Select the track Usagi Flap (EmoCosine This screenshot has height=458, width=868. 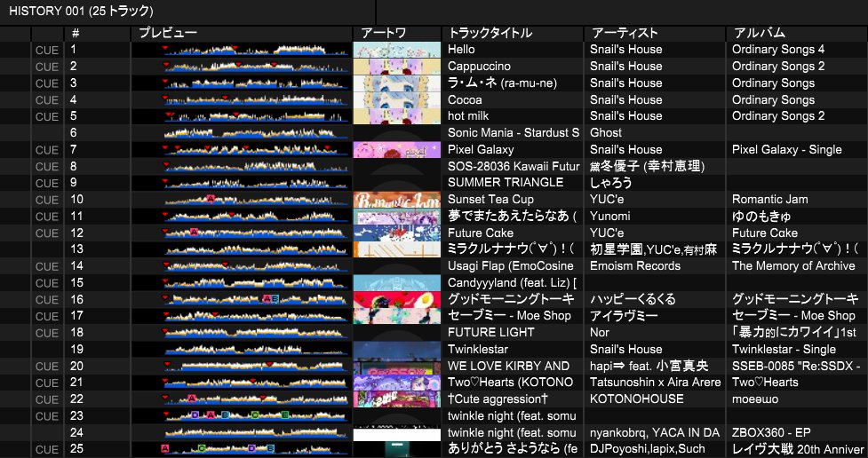pos(510,266)
